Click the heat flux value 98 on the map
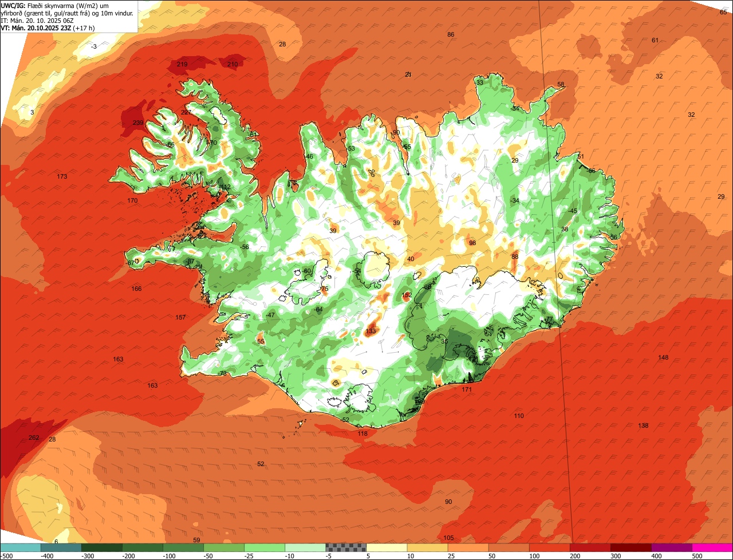Screen dimensions: 733x560 click(472, 243)
